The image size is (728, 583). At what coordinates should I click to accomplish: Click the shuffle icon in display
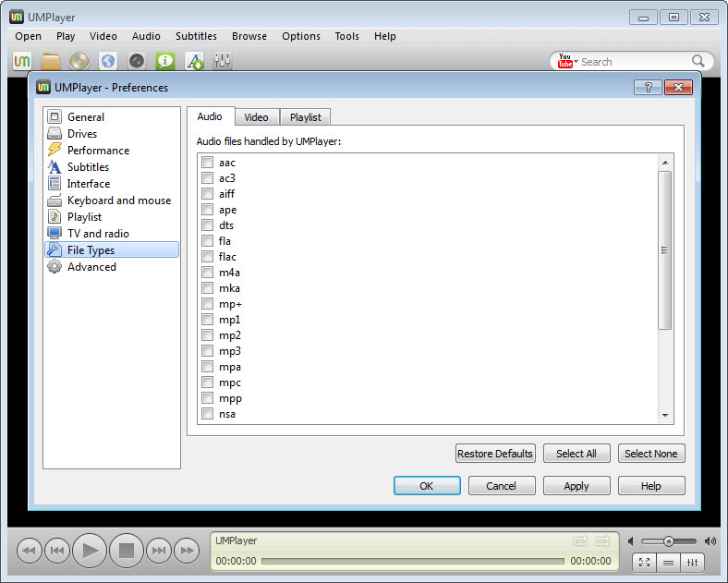click(602, 540)
